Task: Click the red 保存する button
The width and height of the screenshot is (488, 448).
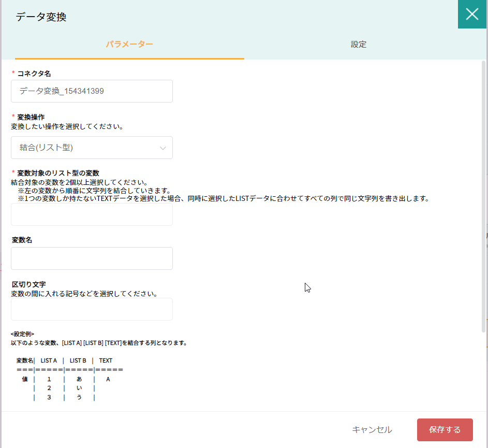Action: click(445, 430)
